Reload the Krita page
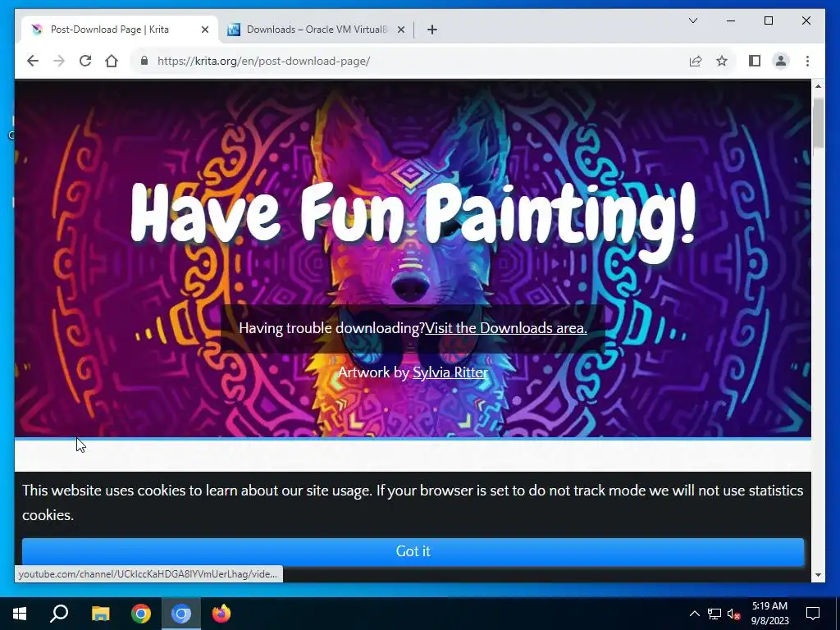This screenshot has width=840, height=630. point(85,61)
